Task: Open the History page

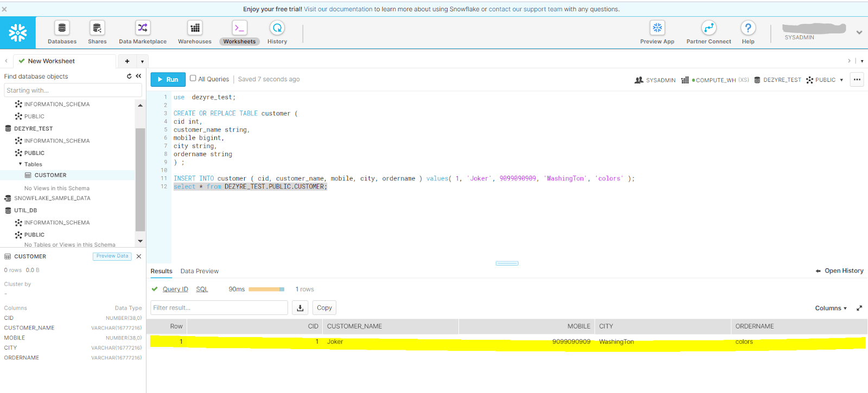Action: pyautogui.click(x=277, y=33)
